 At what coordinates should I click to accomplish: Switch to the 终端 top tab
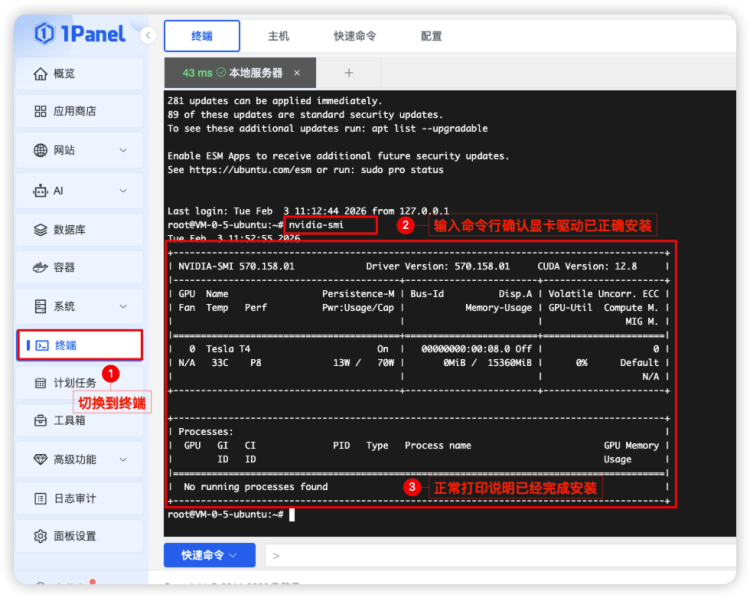[x=202, y=36]
